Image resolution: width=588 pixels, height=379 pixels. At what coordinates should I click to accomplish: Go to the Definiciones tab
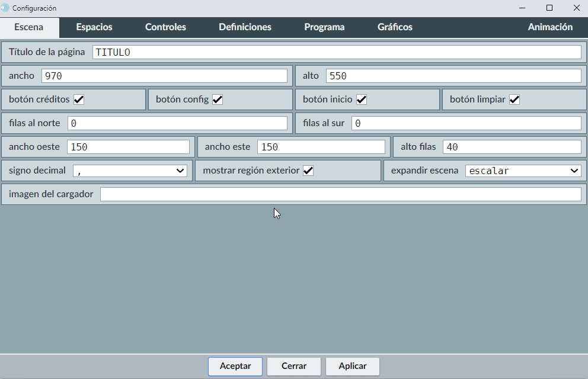[x=245, y=27]
